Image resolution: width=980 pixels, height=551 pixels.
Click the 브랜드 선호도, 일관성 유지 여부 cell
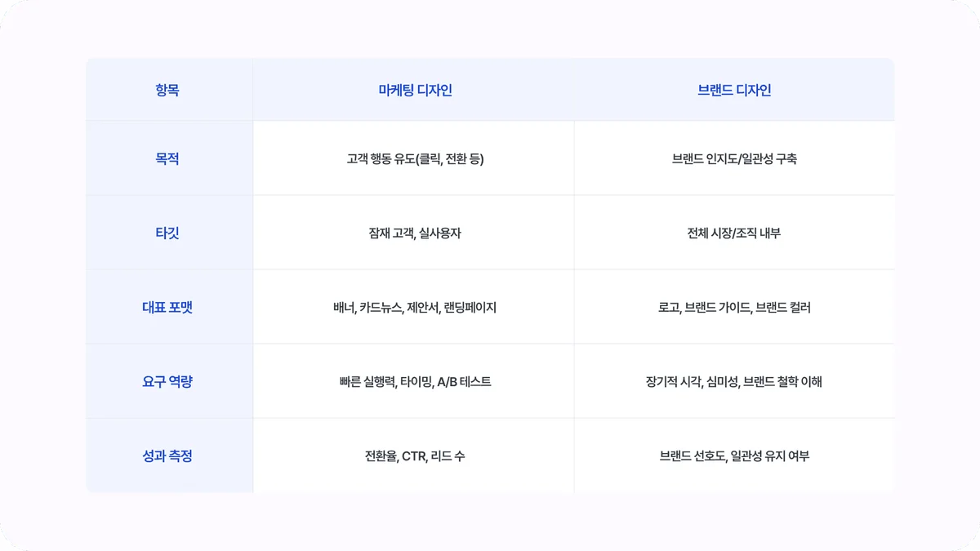coord(734,456)
